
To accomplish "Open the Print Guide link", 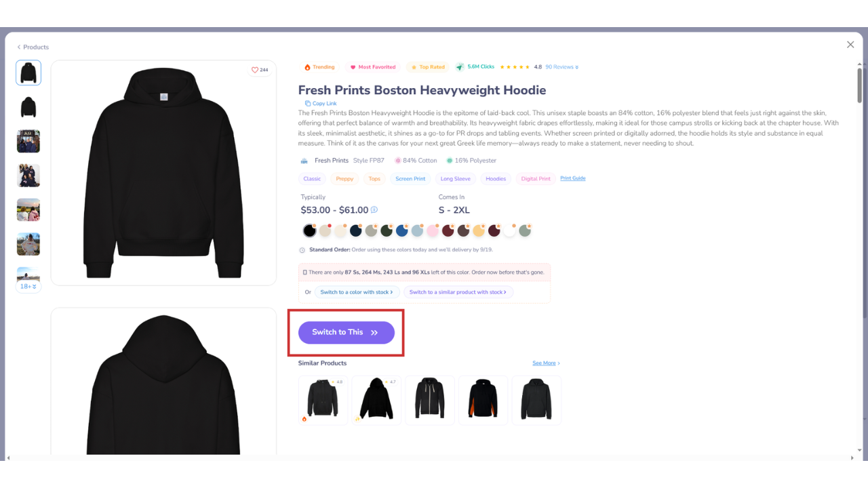I will (x=573, y=178).
